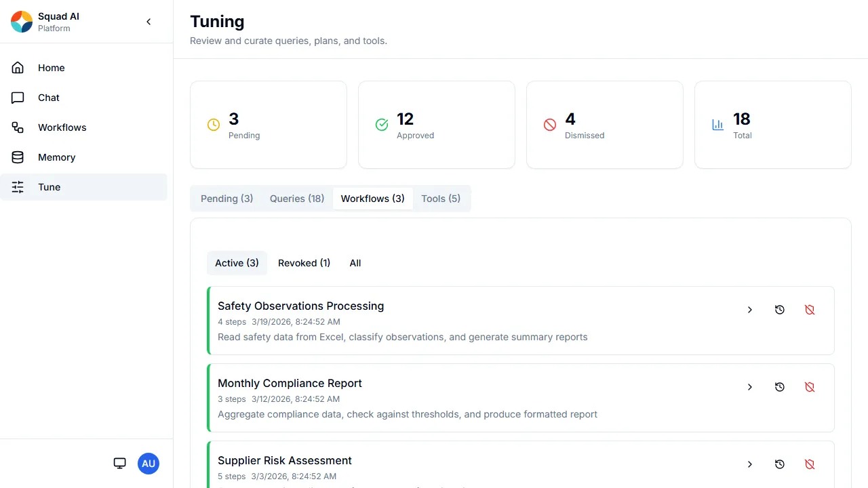The image size is (868, 488).
Task: Click the description 'Read safety data from Excel...'
Action: (403, 337)
